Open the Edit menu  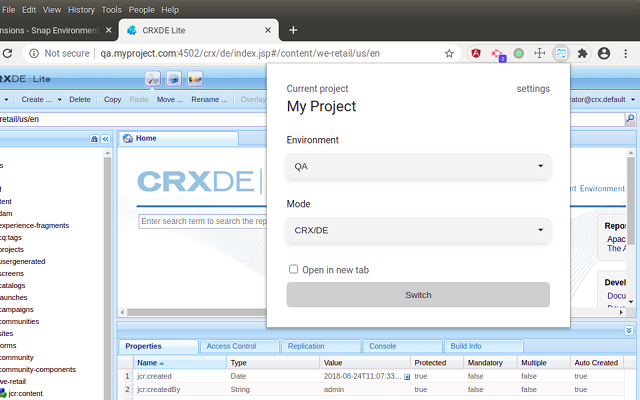pyautogui.click(x=29, y=10)
